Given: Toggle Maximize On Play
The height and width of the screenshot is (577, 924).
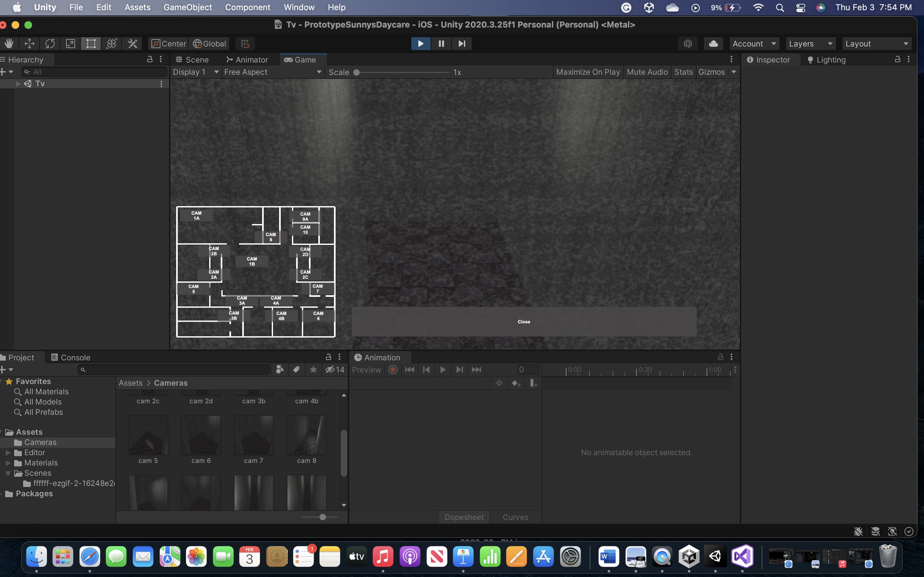Looking at the screenshot, I should tap(588, 72).
